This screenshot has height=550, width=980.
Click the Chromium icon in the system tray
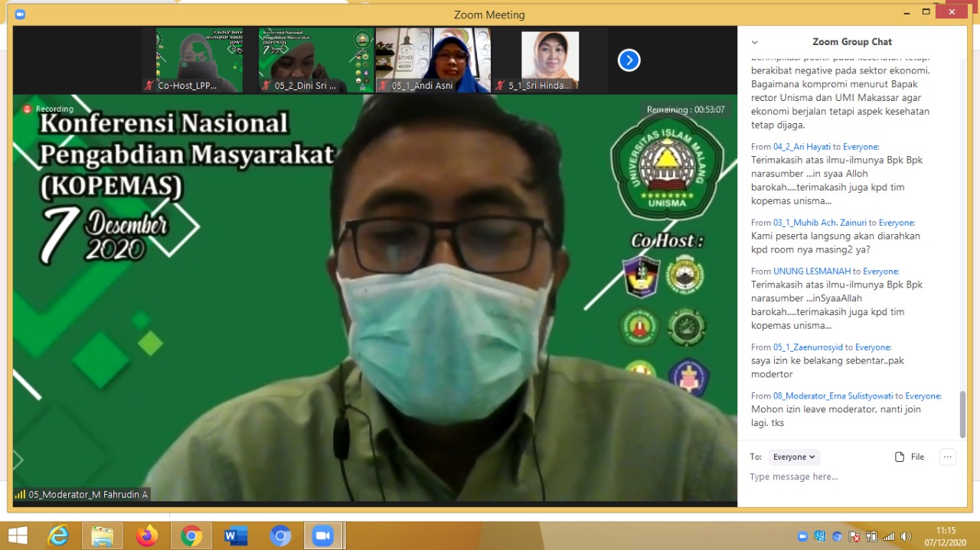tap(837, 536)
